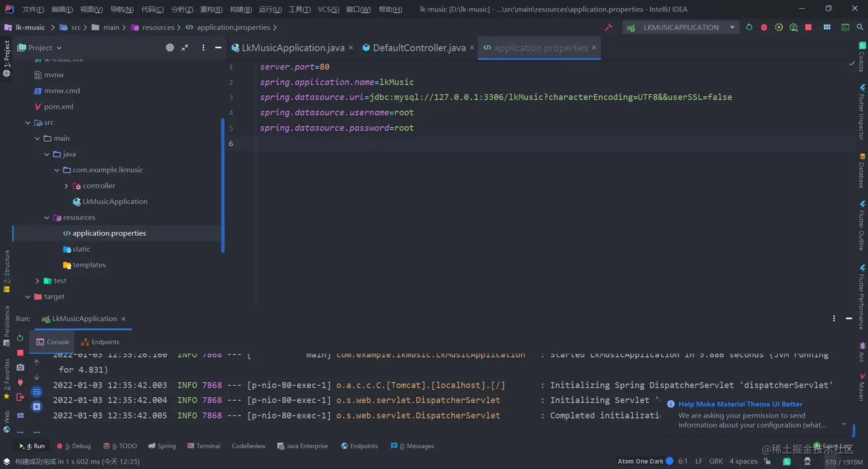The image size is (868, 469).
Task: Collapse the resources folder
Action: (x=47, y=218)
